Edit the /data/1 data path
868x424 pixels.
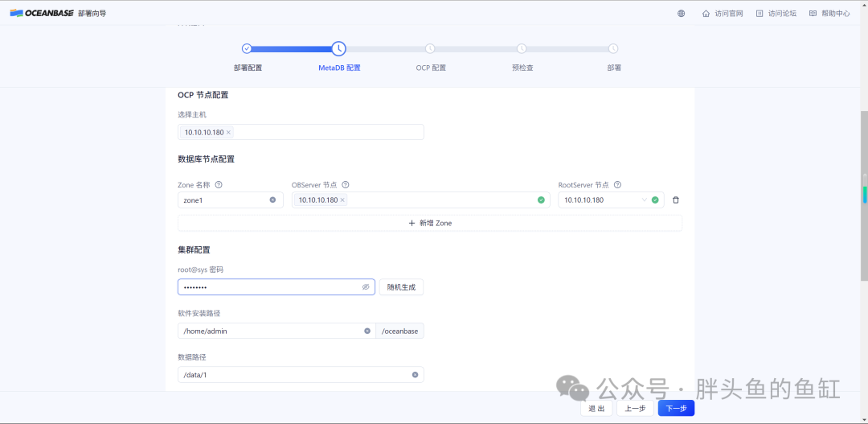coord(301,375)
